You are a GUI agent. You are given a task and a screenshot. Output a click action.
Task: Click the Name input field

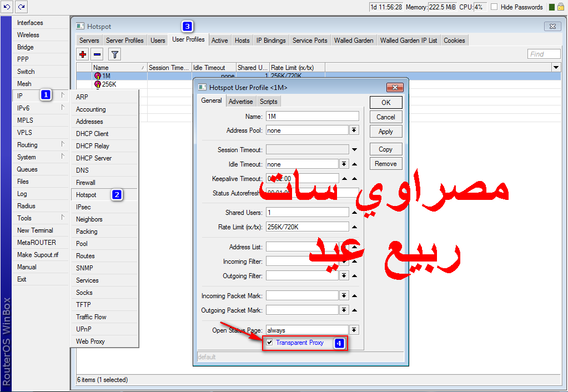tap(312, 116)
